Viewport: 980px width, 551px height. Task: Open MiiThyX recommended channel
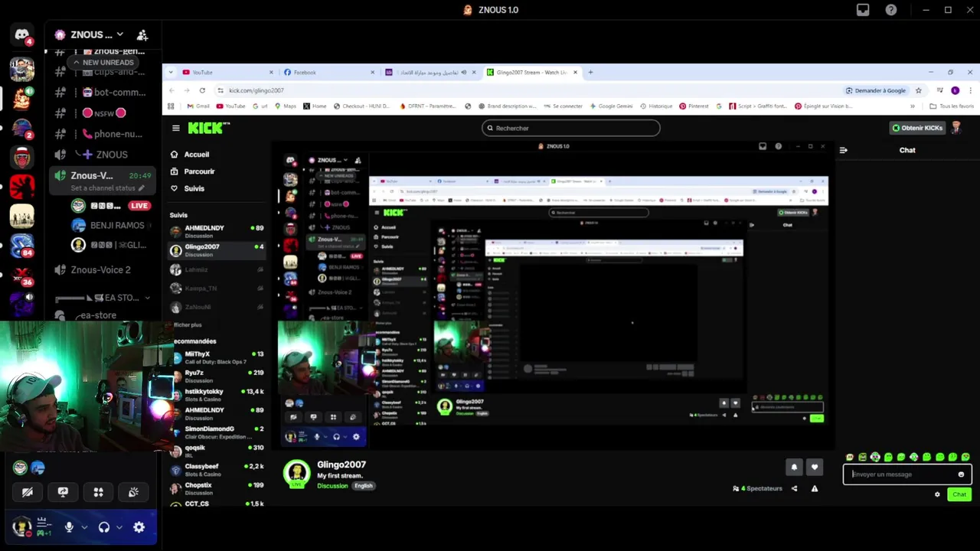217,357
